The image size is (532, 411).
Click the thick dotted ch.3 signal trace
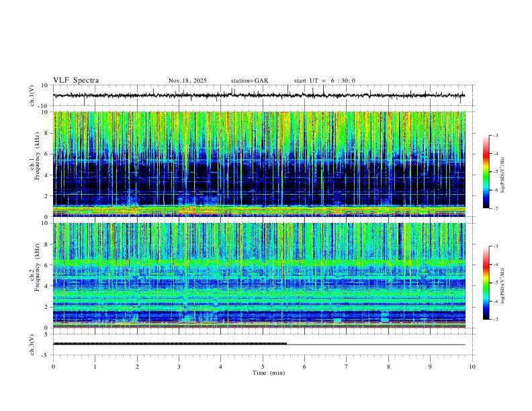(x=170, y=344)
